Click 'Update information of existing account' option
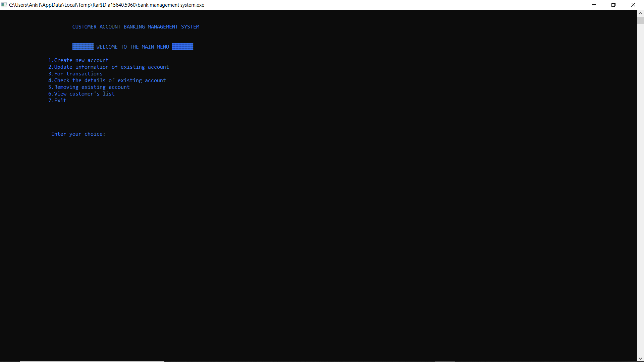 click(108, 67)
